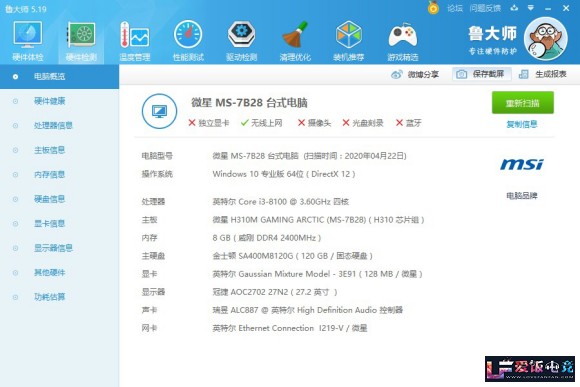Viewport: 580px width, 387px height.
Task: Click the 光盘刻录 status indicator
Action: pos(363,123)
